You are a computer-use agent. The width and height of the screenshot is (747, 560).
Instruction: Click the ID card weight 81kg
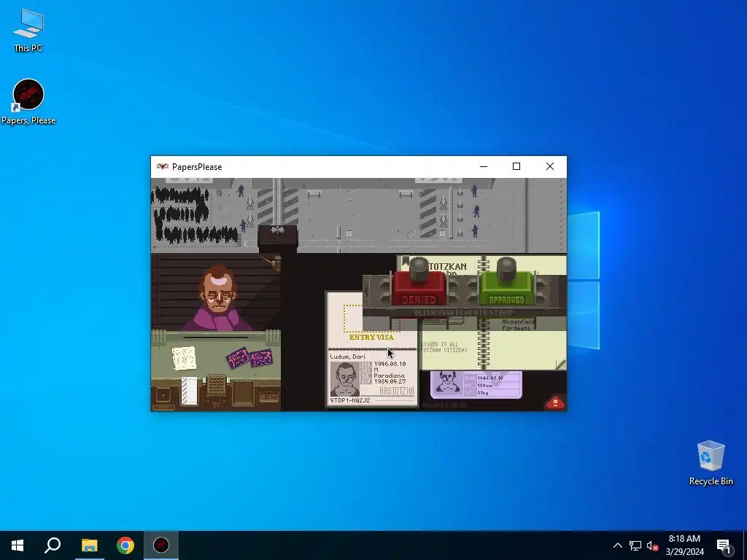(x=483, y=392)
